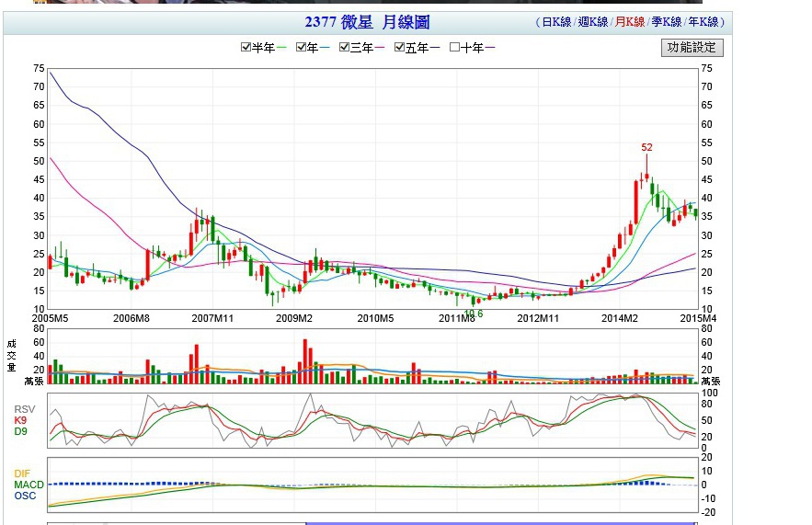Click the 2005M5 date axis label
The image size is (812, 525).
51,318
